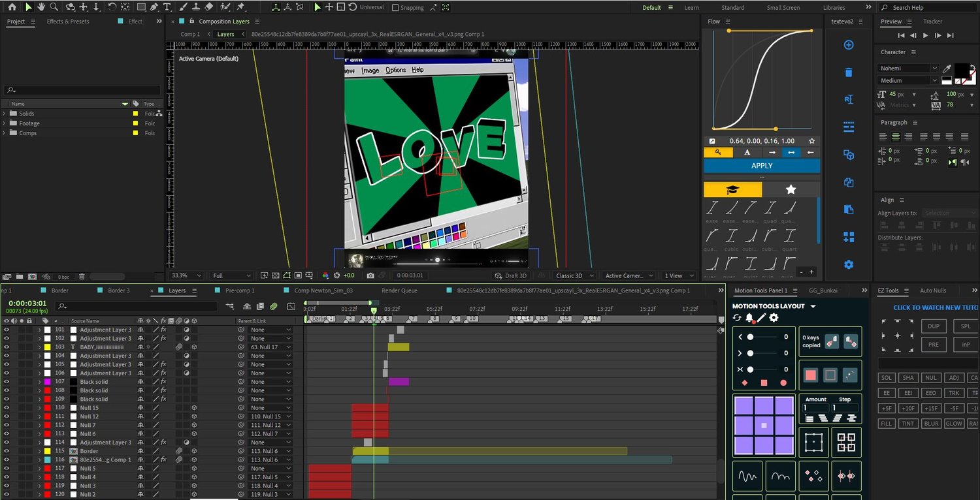This screenshot has height=500, width=980.
Task: Click the DUP button in EZ Tools
Action: click(x=933, y=326)
